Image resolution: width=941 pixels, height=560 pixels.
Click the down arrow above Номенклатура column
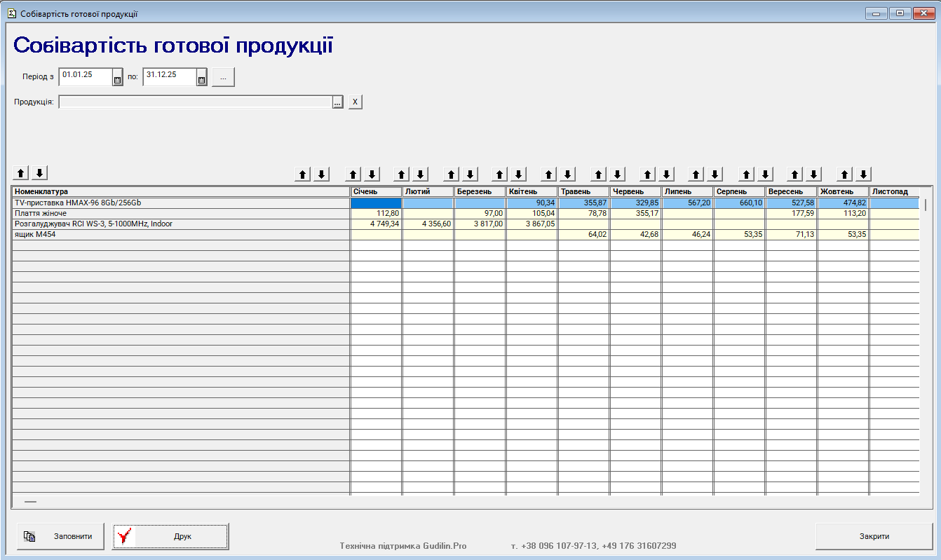[40, 173]
